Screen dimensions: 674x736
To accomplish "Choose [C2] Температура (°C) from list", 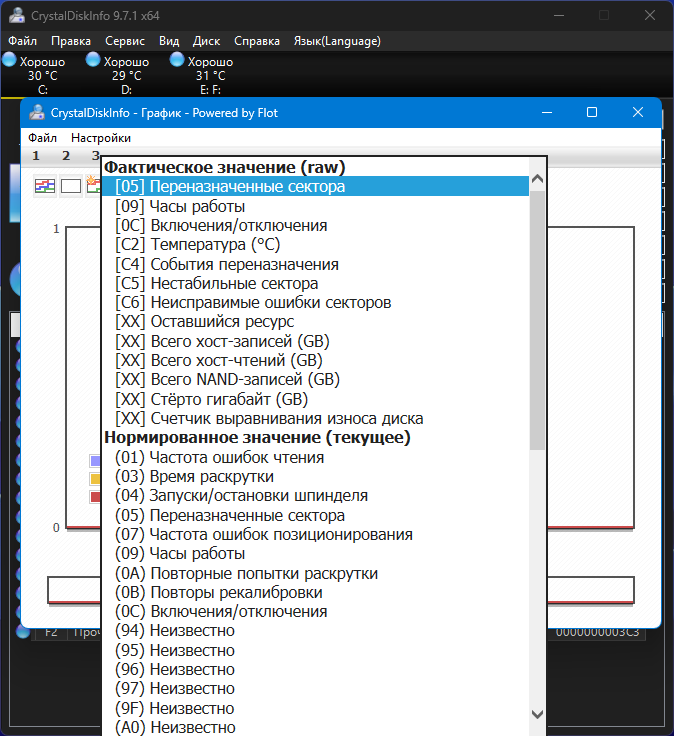I will [x=198, y=245].
